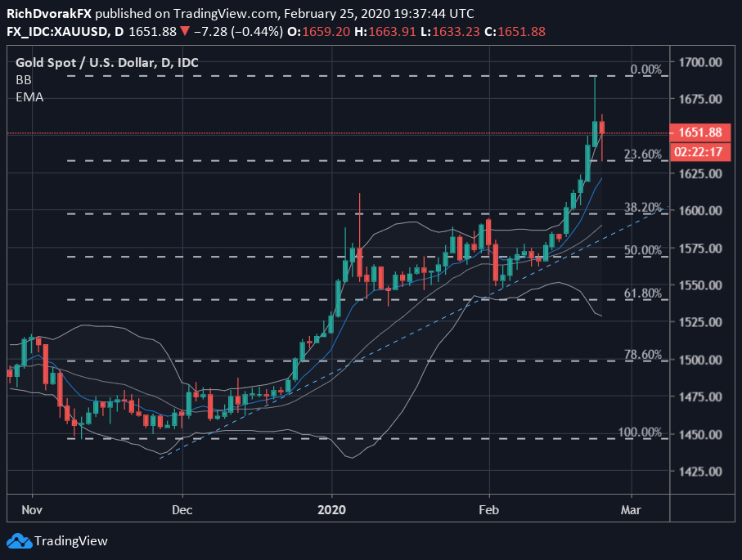Select the 78.60% Fibonacci retracement label

coord(642,354)
